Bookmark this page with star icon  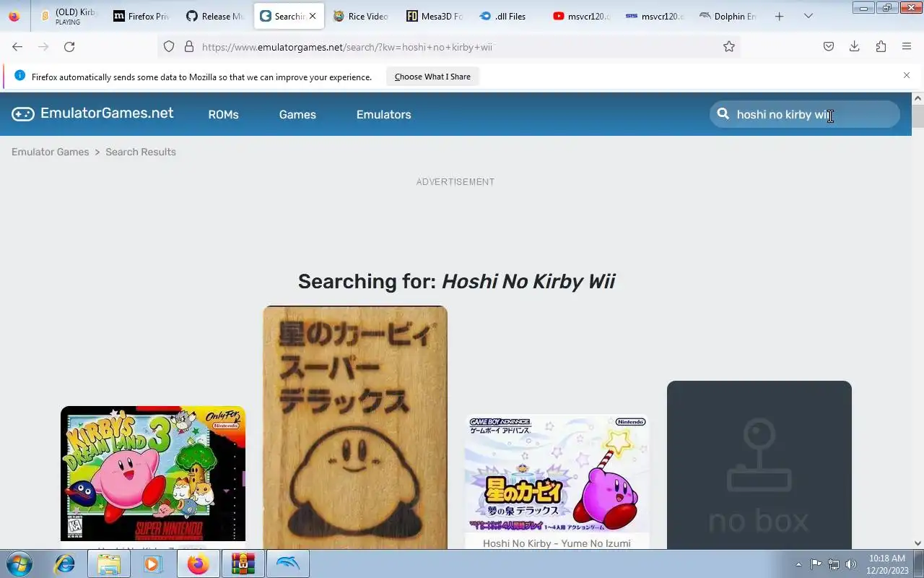729,46
